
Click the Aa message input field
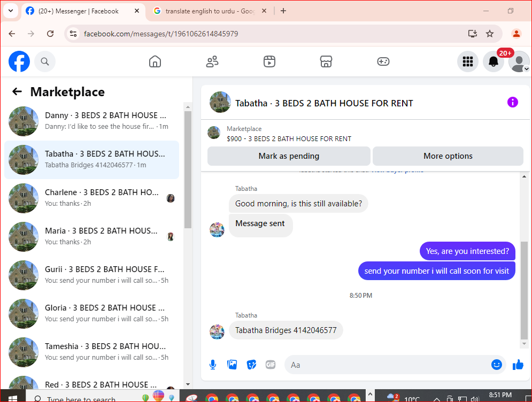click(x=387, y=365)
